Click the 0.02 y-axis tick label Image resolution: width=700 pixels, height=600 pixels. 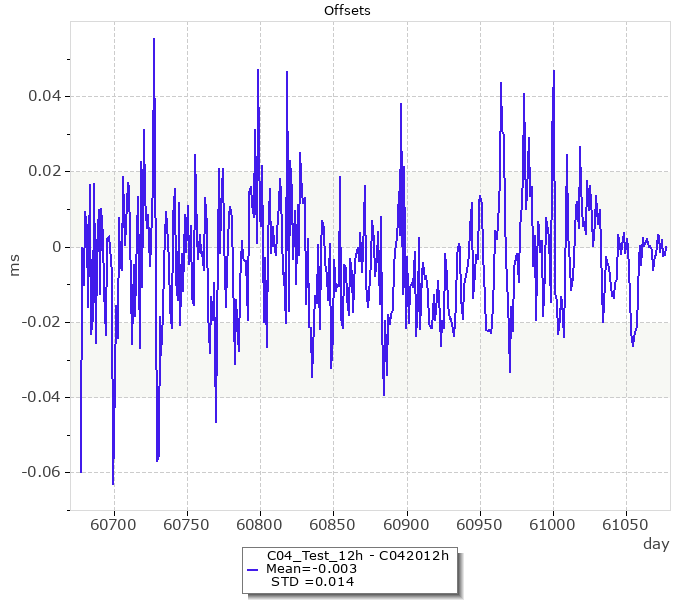pyautogui.click(x=41, y=171)
